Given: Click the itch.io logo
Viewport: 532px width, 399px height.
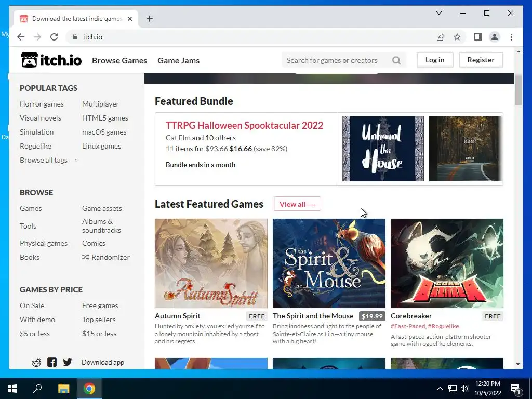Looking at the screenshot, I should [51, 60].
